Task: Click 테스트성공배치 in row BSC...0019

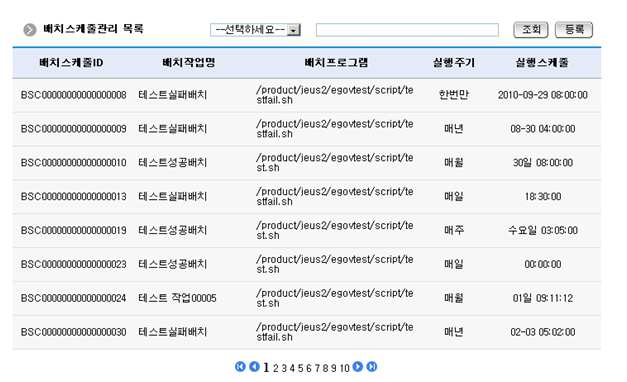Action: click(172, 230)
